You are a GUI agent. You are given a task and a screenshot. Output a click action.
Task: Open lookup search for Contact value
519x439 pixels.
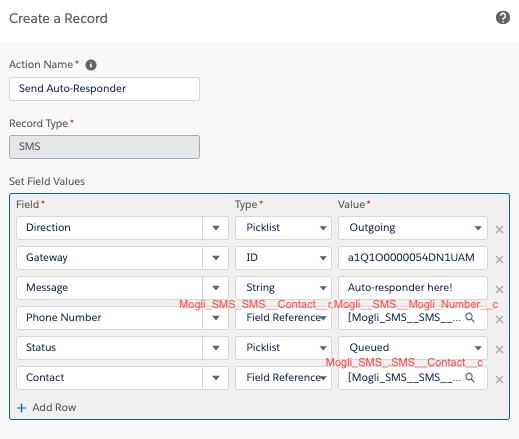click(x=470, y=377)
